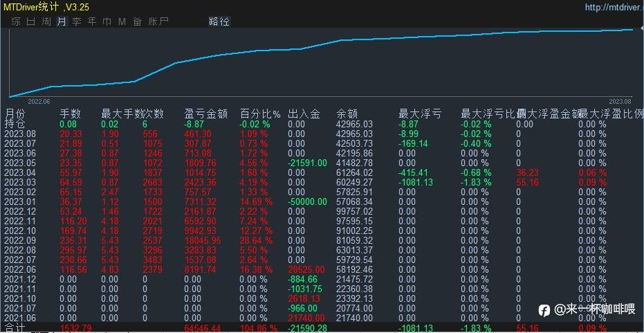
Task: Click floating profit ratio 0.06 %
Action: point(592,172)
